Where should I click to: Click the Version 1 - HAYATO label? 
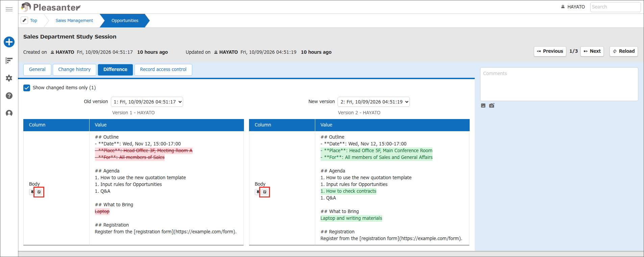point(133,113)
